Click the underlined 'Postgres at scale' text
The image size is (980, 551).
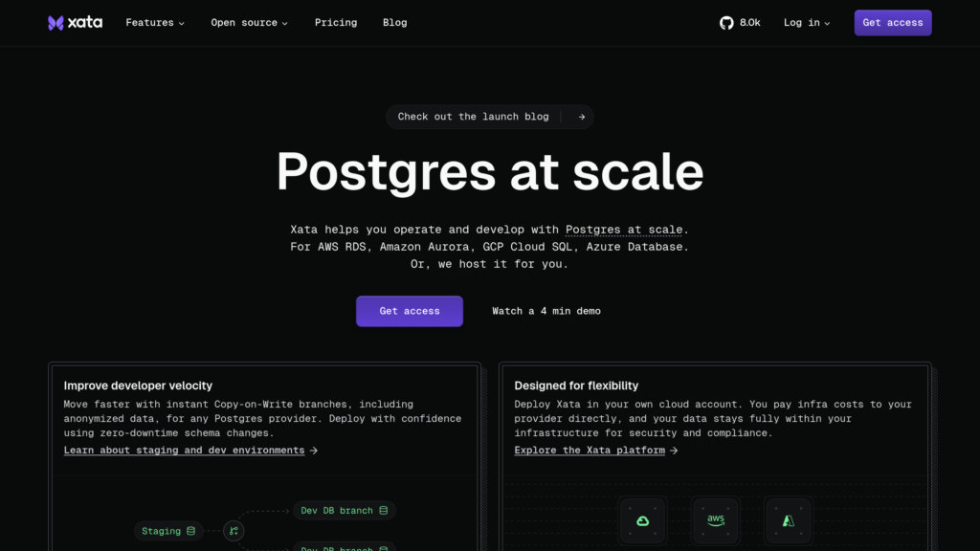[624, 230]
